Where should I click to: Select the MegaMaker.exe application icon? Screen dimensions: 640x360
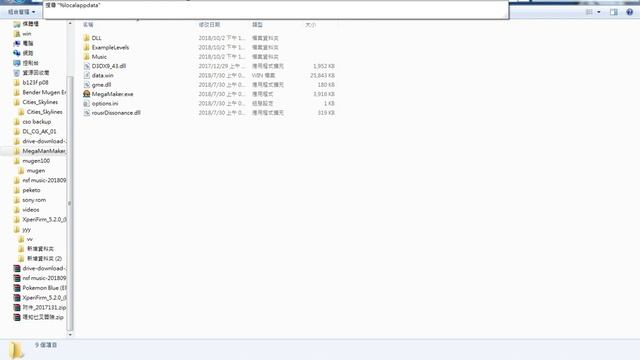tap(86, 94)
